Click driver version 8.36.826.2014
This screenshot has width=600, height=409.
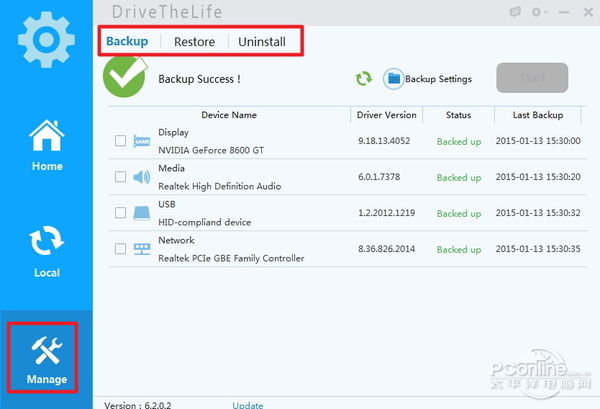386,249
